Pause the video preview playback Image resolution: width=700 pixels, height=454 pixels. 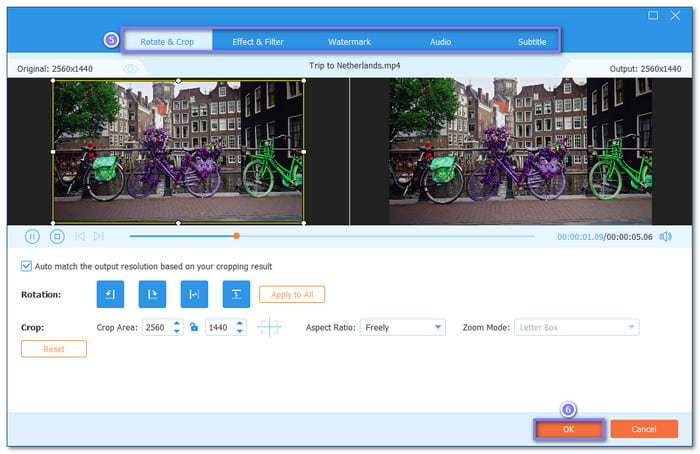32,237
